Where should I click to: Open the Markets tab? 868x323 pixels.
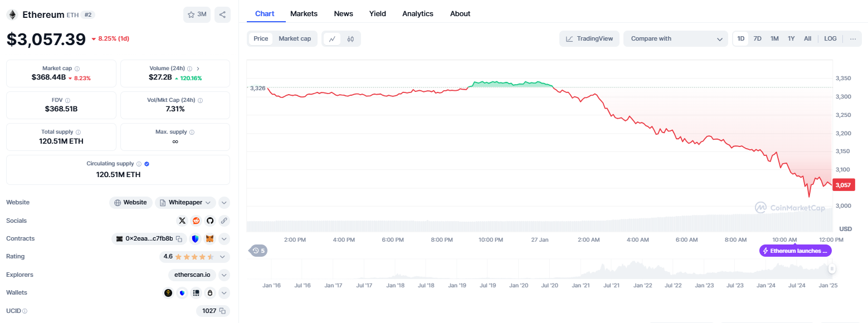pyautogui.click(x=304, y=13)
